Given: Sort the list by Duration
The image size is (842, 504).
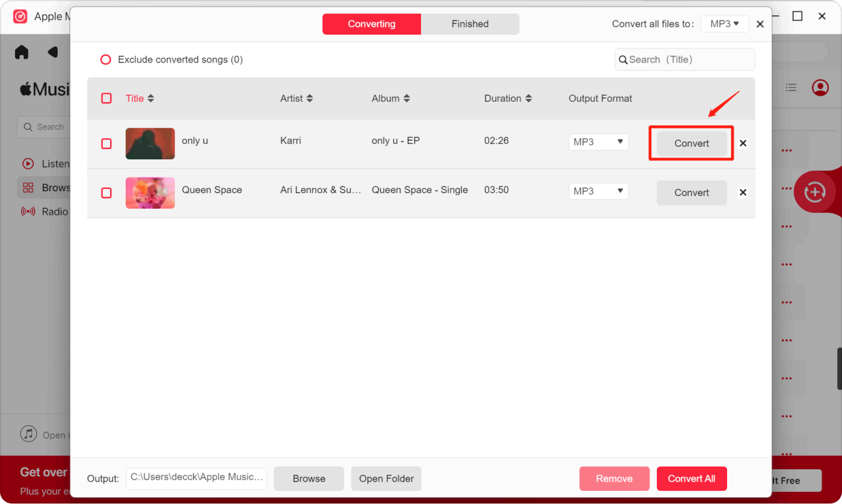Looking at the screenshot, I should (508, 98).
